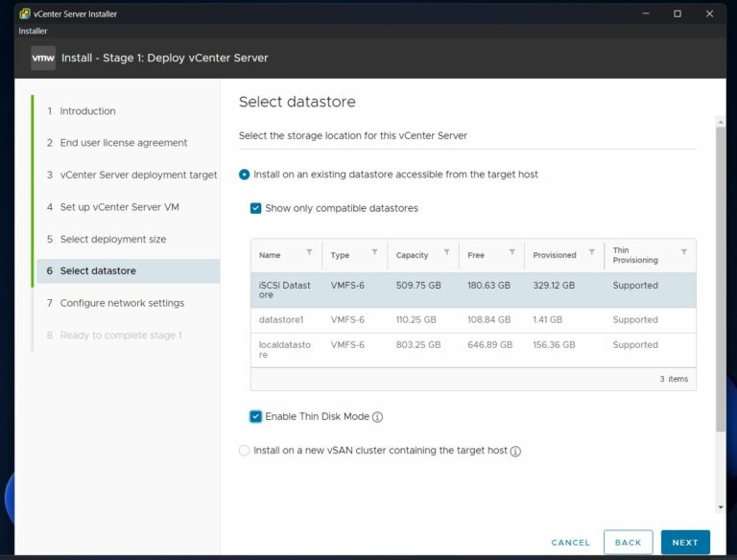Select the localdatastore row name
The image size is (737, 560).
tap(285, 350)
